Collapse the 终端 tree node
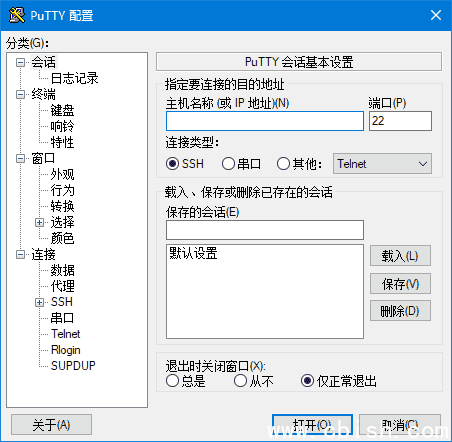This screenshot has height=442, width=452. click(21, 94)
